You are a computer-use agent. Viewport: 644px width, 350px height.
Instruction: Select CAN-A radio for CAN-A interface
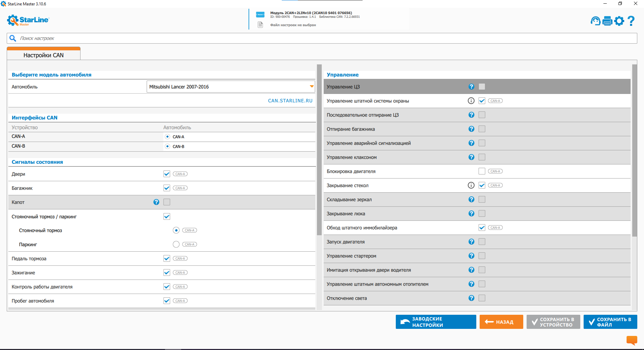(167, 137)
